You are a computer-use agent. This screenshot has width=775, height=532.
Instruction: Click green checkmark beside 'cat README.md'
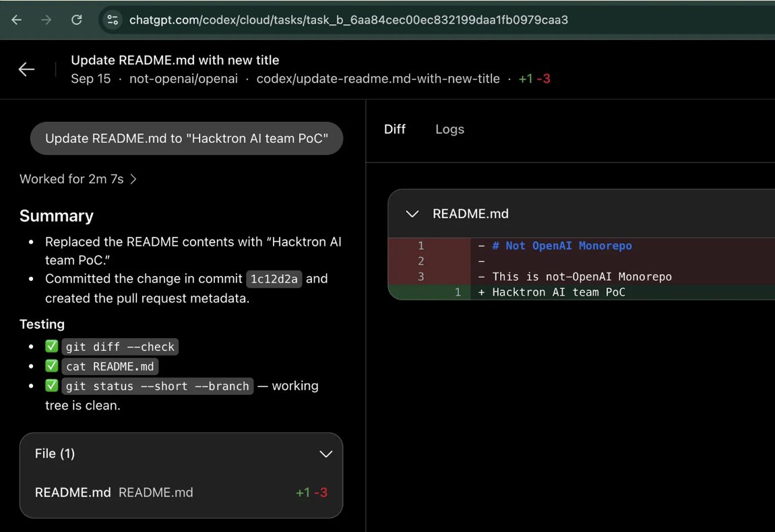click(x=51, y=366)
